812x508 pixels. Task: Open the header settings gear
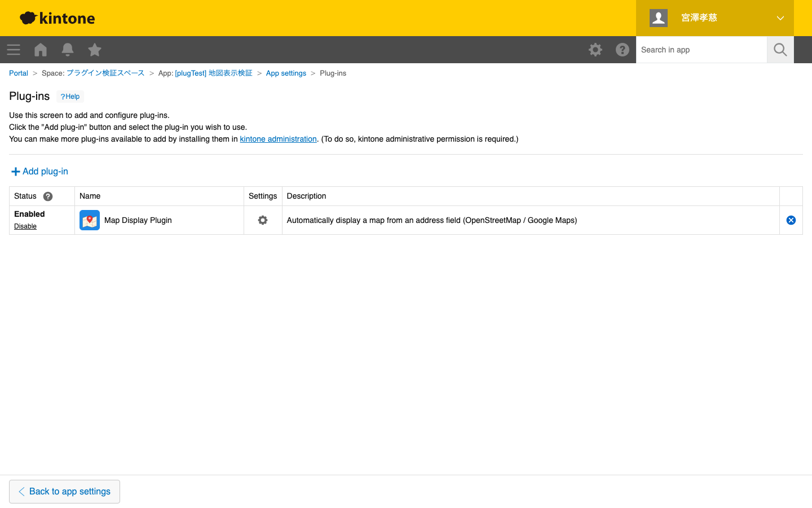pyautogui.click(x=595, y=50)
